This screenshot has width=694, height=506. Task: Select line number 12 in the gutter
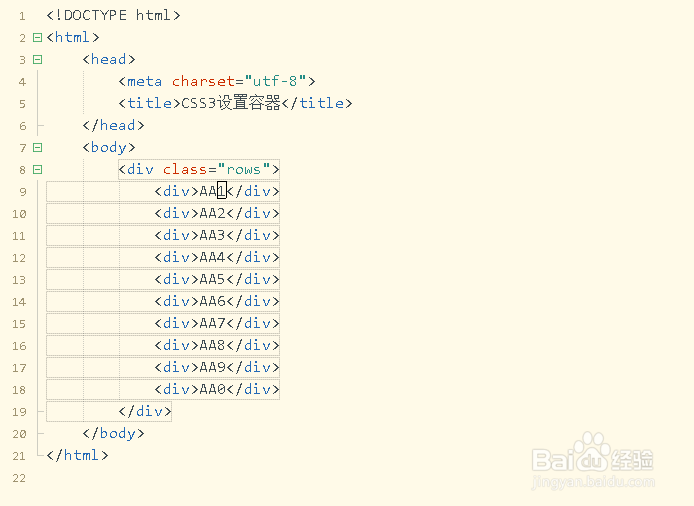(x=21, y=258)
